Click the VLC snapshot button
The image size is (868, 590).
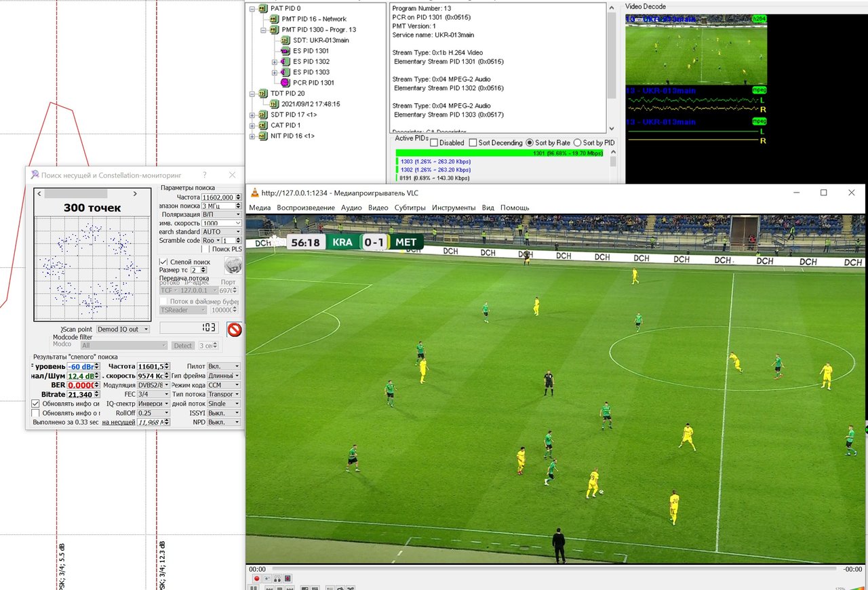pyautogui.click(x=267, y=578)
